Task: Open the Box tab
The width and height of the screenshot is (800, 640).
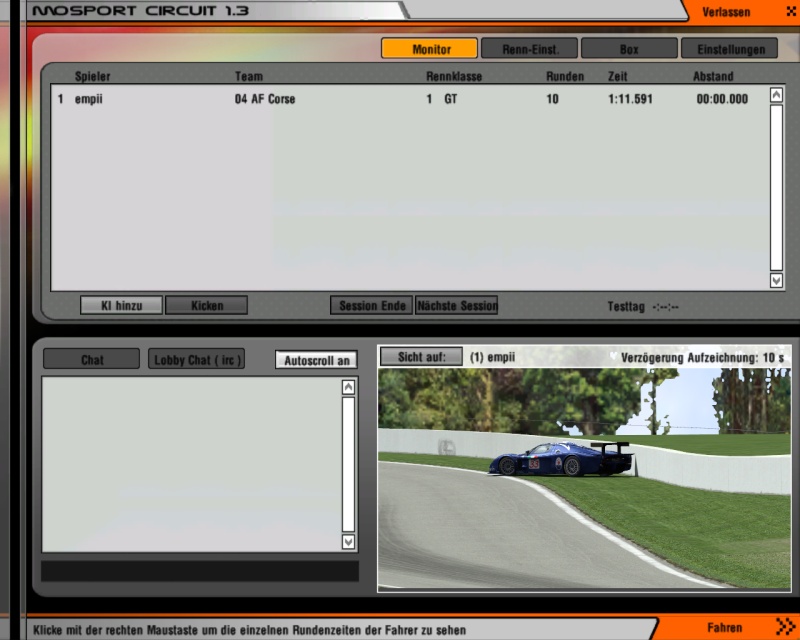Action: [x=629, y=48]
